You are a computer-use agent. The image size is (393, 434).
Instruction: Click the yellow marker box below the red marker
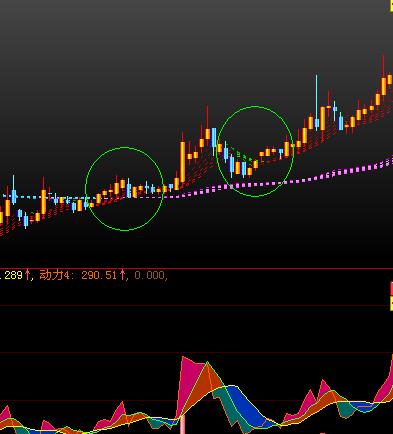[x=392, y=303]
